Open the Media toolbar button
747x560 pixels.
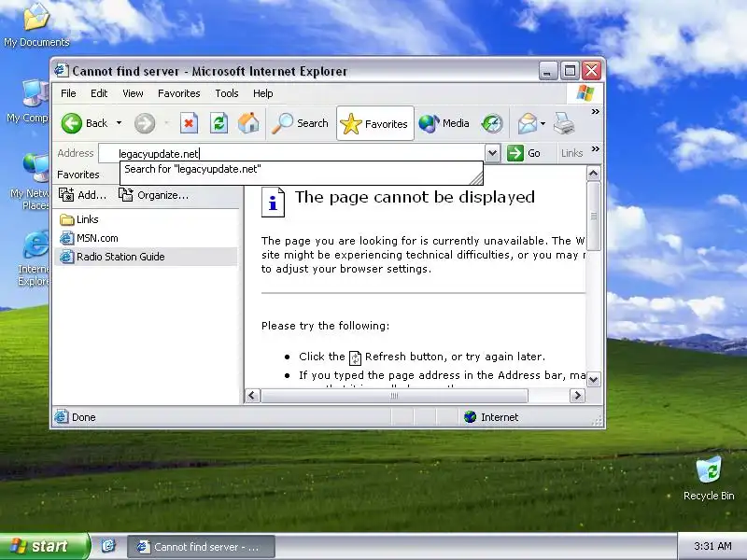click(x=444, y=123)
